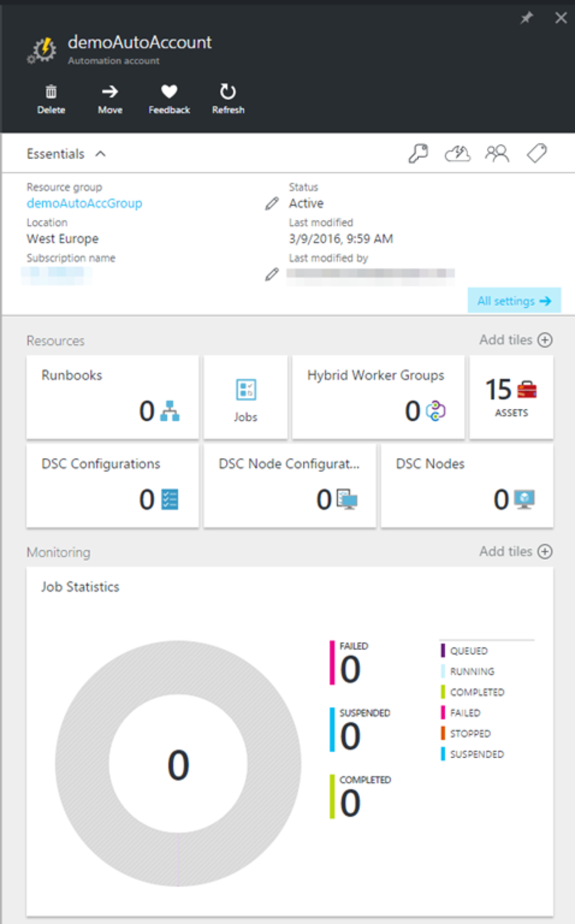Open the Runbooks tile
The width and height of the screenshot is (575, 924).
tap(113, 397)
